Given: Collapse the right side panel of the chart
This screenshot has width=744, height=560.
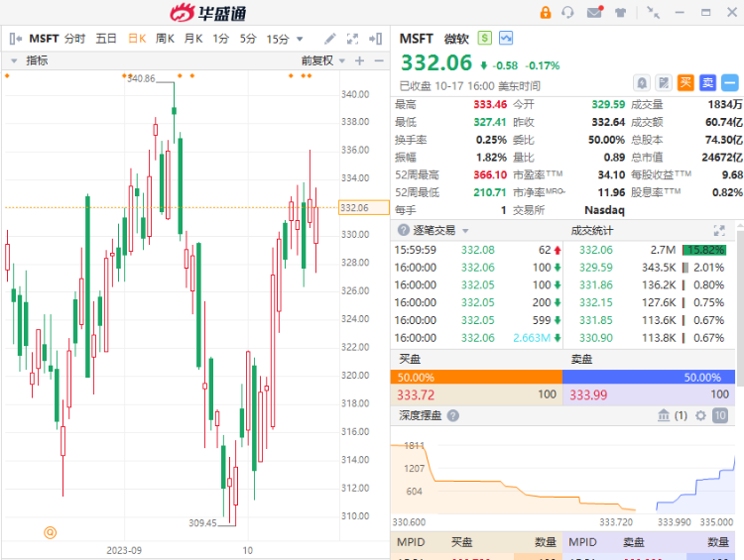Looking at the screenshot, I should point(375,39).
